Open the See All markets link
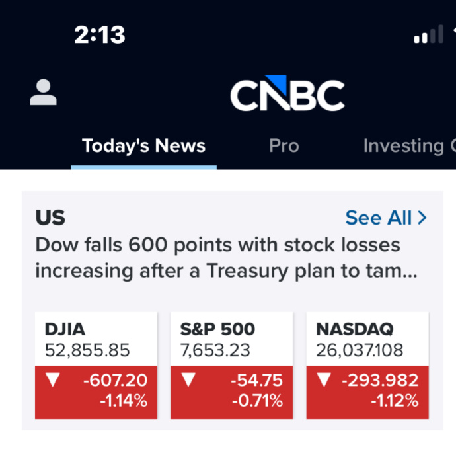456x476 pixels. [386, 218]
